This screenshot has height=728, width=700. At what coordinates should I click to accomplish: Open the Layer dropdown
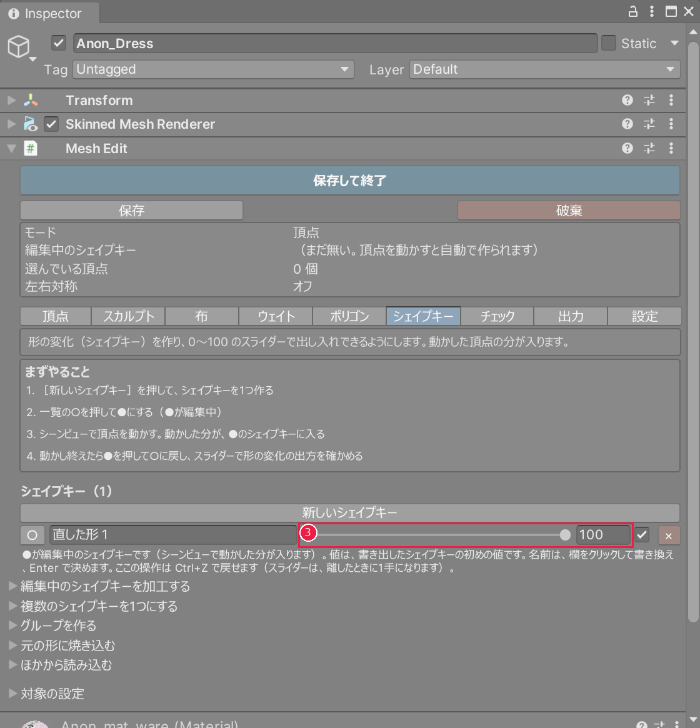(544, 69)
